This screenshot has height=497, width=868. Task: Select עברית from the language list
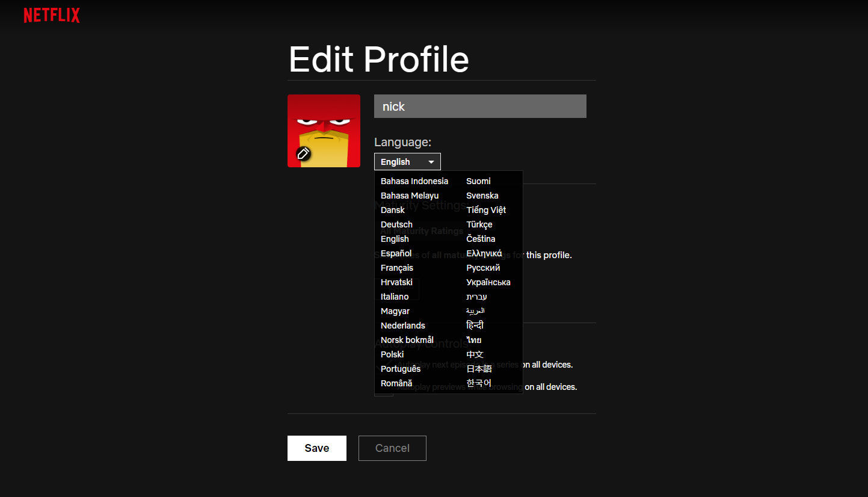point(476,296)
